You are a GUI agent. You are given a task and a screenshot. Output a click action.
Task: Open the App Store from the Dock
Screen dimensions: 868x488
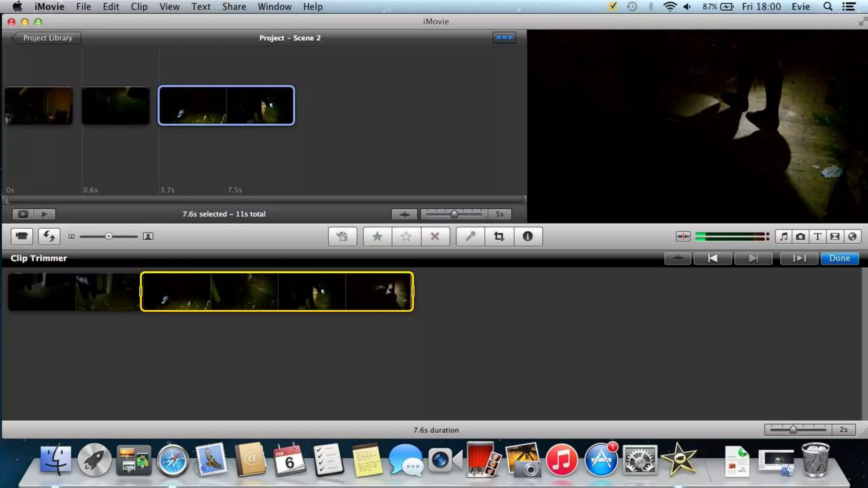click(x=601, y=460)
